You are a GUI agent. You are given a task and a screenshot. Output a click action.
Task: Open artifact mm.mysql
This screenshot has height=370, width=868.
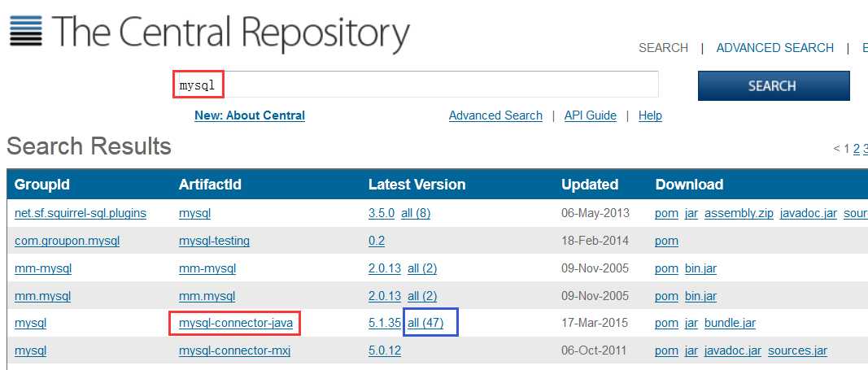(207, 296)
